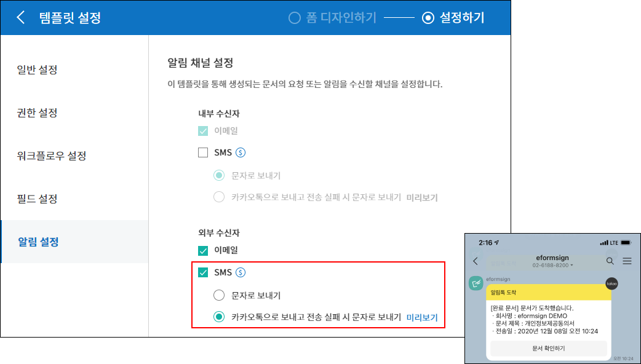Tap the 문서 확인하기 button in the message
This screenshot has width=641, height=364.
click(x=548, y=348)
